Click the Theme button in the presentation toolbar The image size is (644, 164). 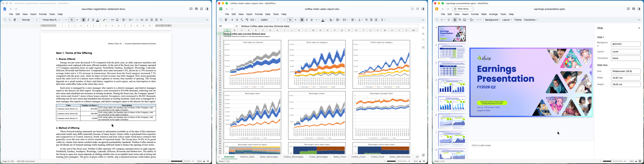518,20
